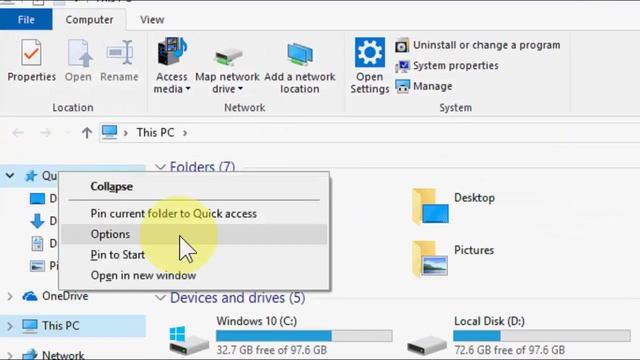Open System properties from the ribbon
This screenshot has height=360, width=640.
point(456,65)
